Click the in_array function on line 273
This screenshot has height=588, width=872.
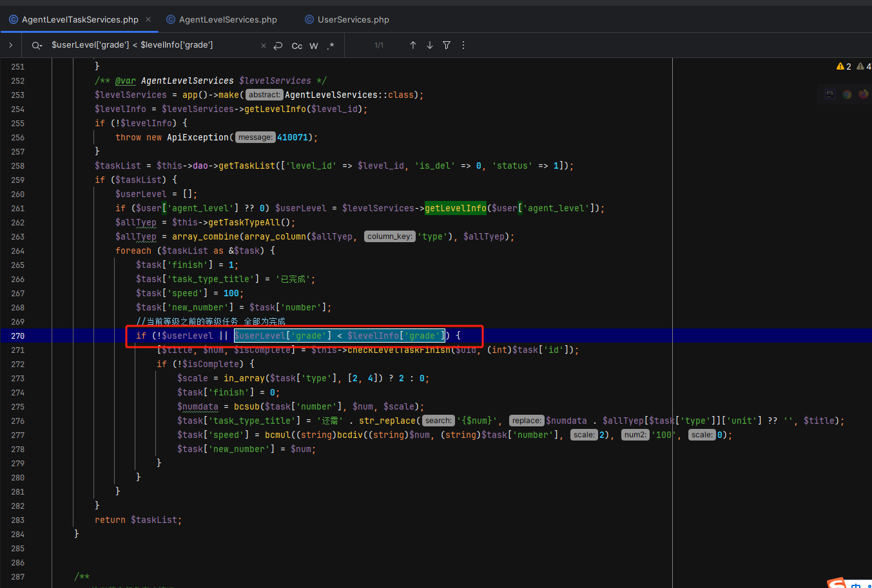coord(244,378)
